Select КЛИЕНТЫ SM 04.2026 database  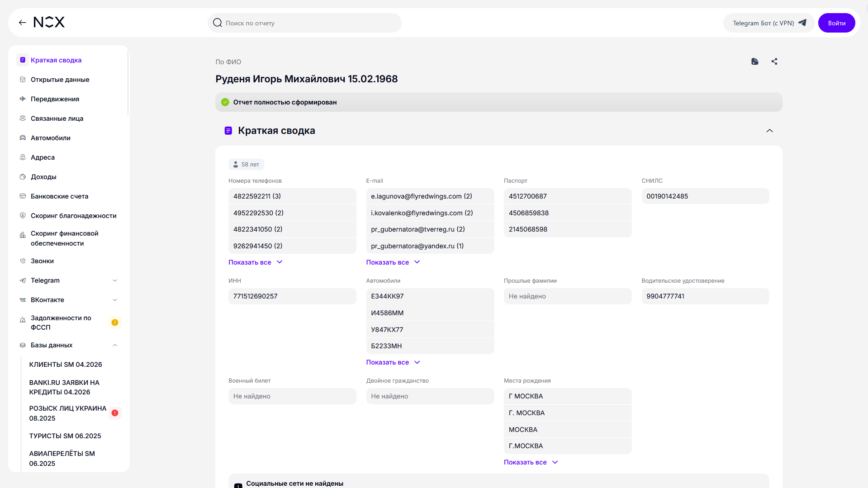[x=66, y=365]
